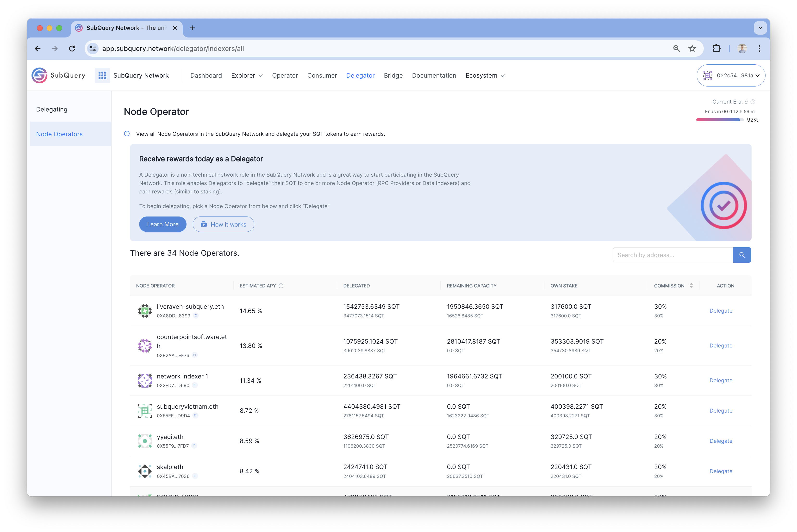The image size is (797, 532).
Task: Delegate to yyagi.eth
Action: pyautogui.click(x=721, y=441)
